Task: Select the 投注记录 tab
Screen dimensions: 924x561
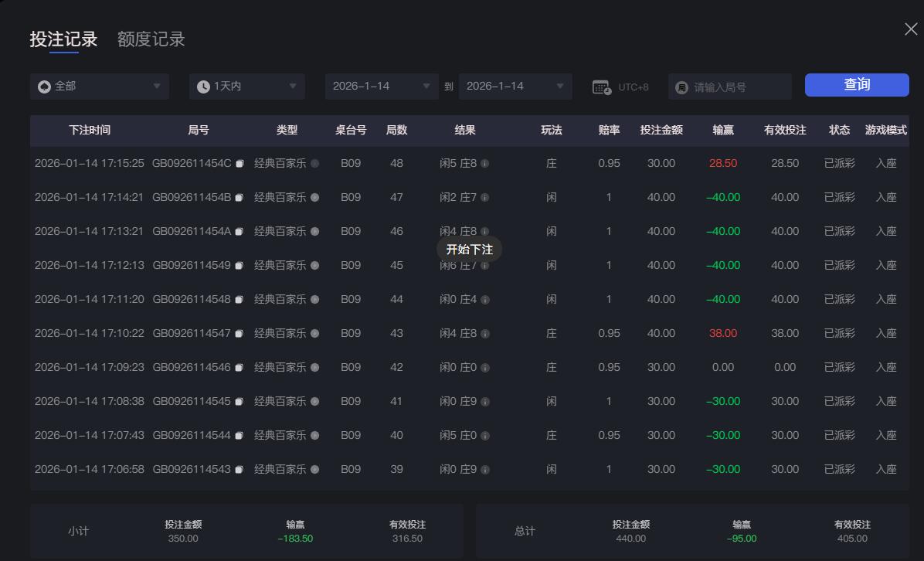Action: (64, 39)
